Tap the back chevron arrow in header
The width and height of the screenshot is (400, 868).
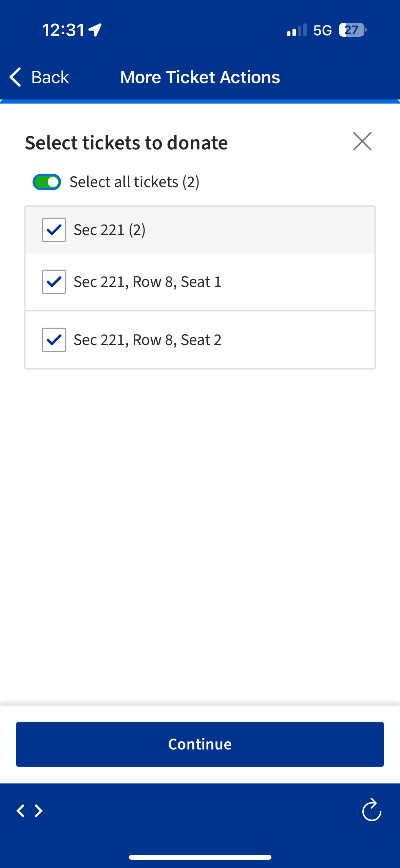pyautogui.click(x=16, y=77)
